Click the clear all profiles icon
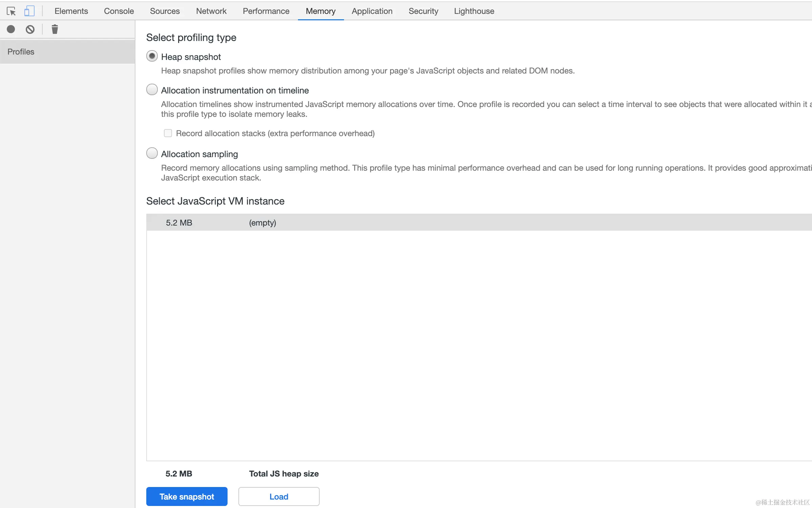 [30, 29]
